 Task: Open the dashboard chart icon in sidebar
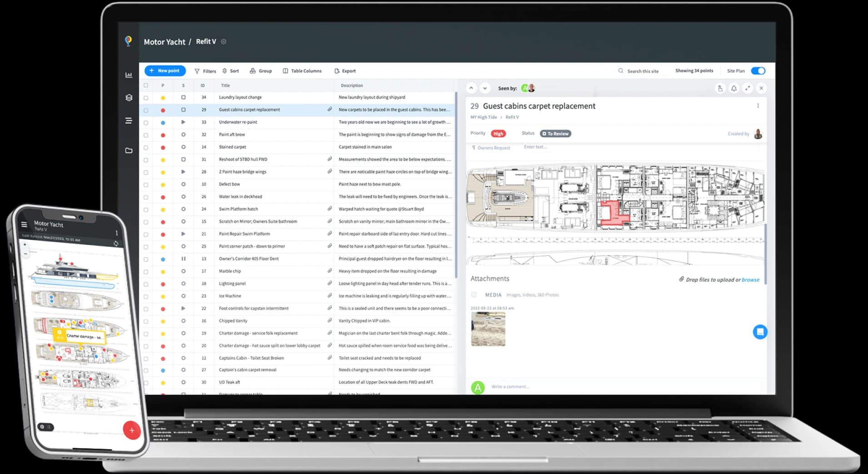tap(129, 75)
